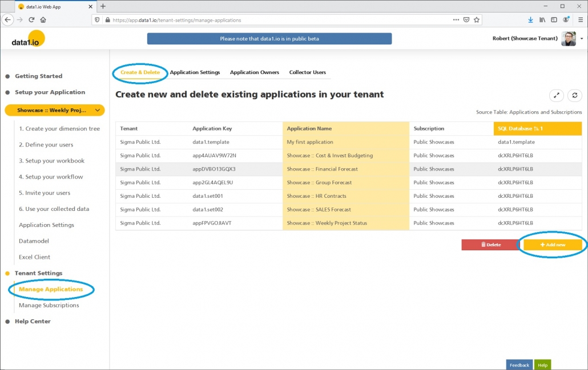The image size is (588, 370).
Task: Click the Add new button
Action: (553, 245)
